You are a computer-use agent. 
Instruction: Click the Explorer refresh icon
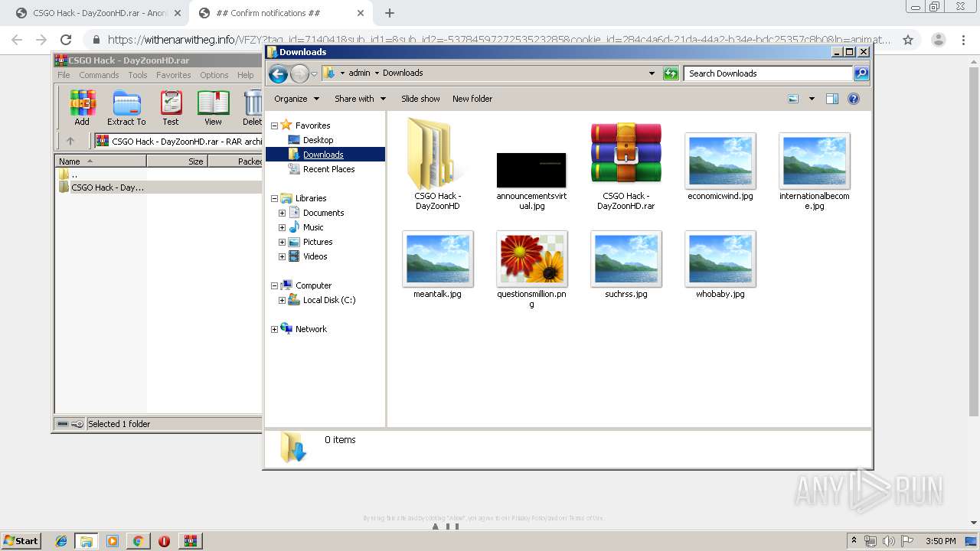click(671, 73)
